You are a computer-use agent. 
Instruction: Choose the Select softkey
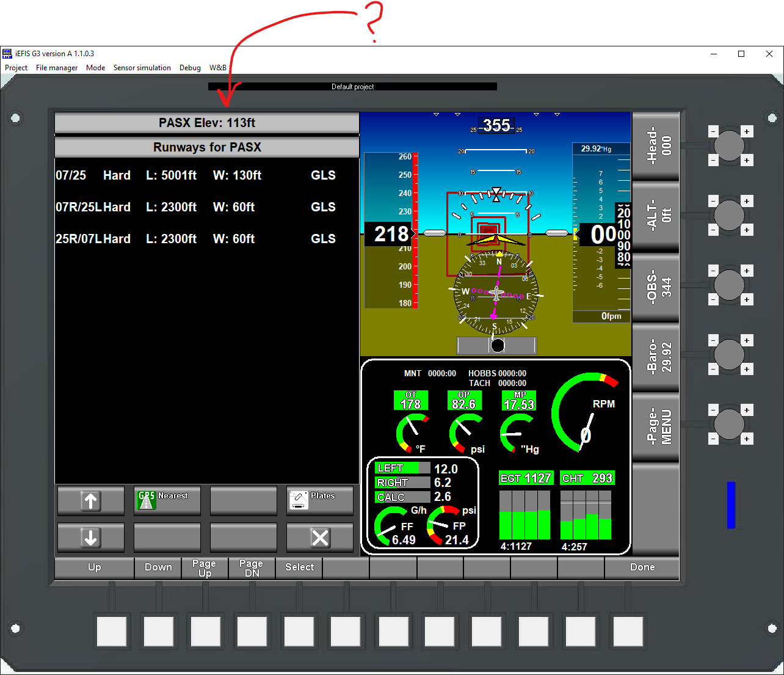(299, 567)
